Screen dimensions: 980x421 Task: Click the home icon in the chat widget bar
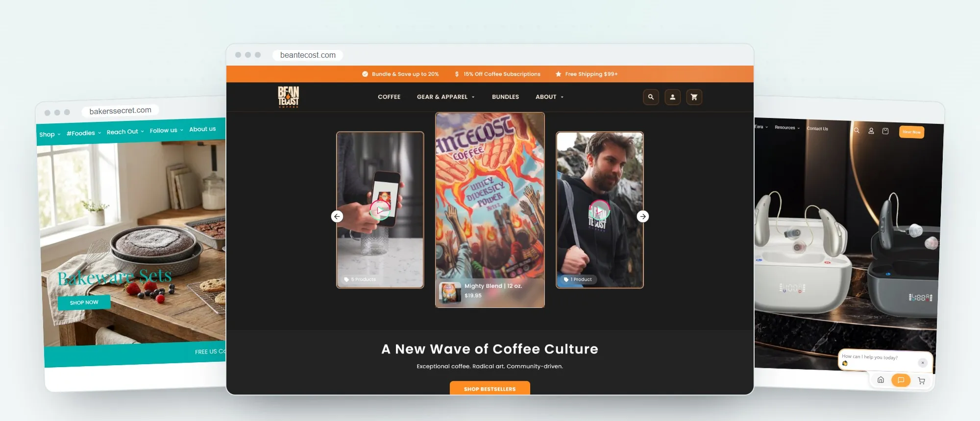click(x=881, y=379)
